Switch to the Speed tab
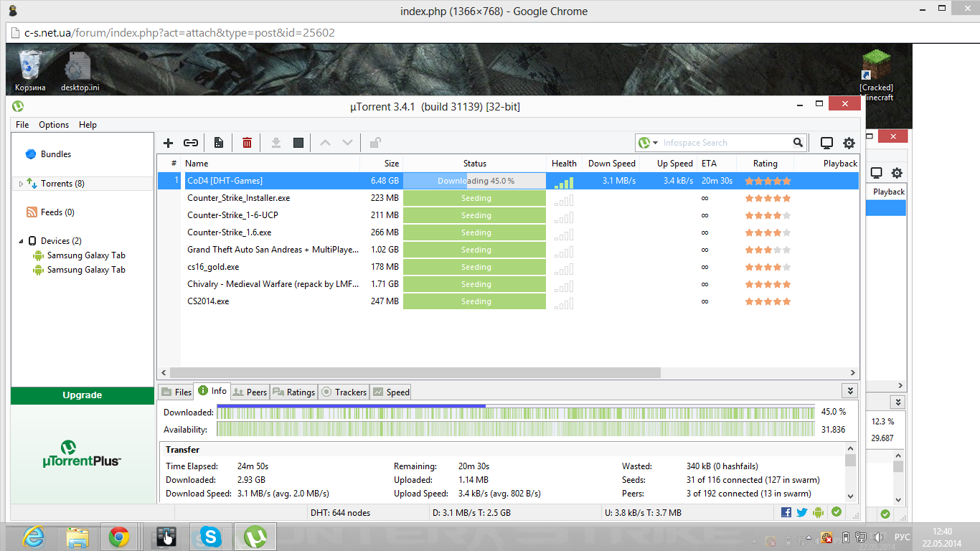980x551 pixels. [391, 392]
